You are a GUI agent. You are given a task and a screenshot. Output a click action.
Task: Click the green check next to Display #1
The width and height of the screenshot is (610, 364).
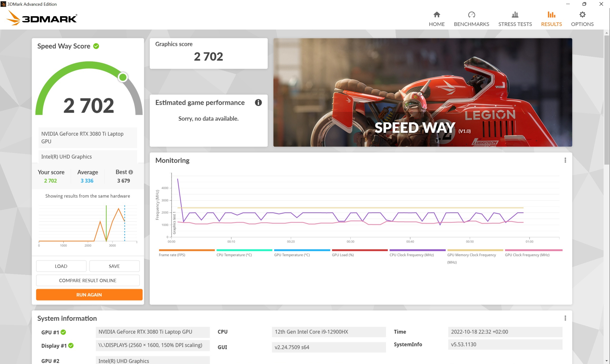pyautogui.click(x=71, y=345)
